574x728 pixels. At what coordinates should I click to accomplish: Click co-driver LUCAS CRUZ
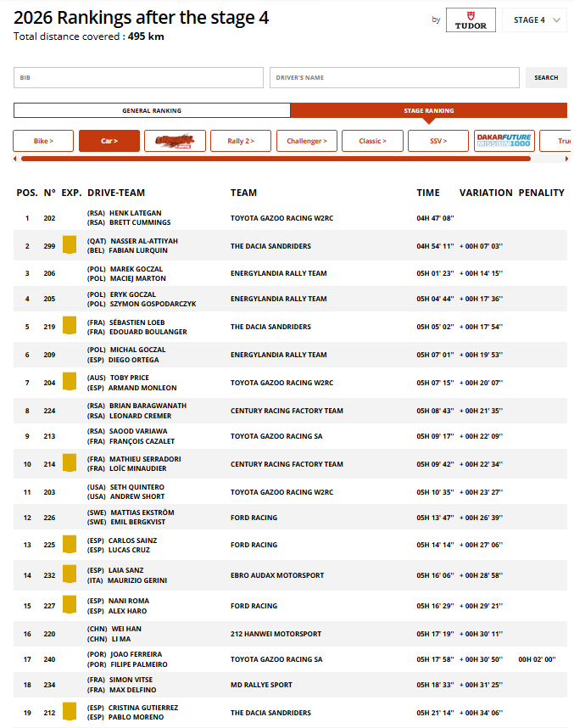click(x=130, y=550)
